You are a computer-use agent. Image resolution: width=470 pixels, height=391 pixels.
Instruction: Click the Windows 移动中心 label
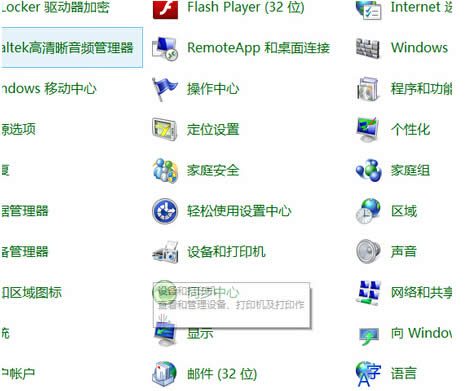(x=49, y=89)
